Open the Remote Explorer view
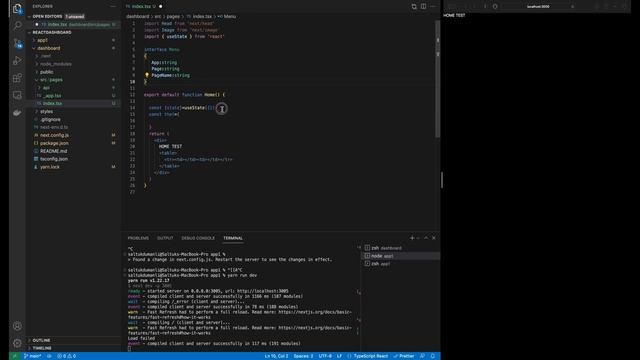The image size is (640, 360). (17, 95)
